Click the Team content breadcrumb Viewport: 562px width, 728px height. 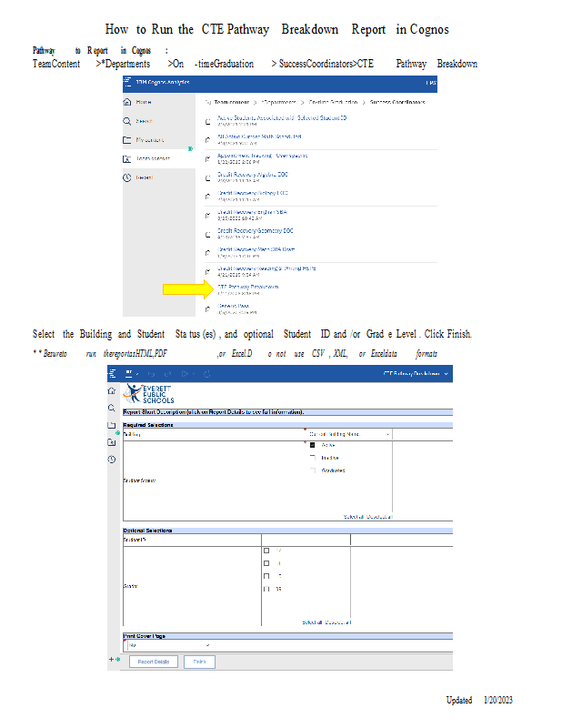pyautogui.click(x=232, y=102)
